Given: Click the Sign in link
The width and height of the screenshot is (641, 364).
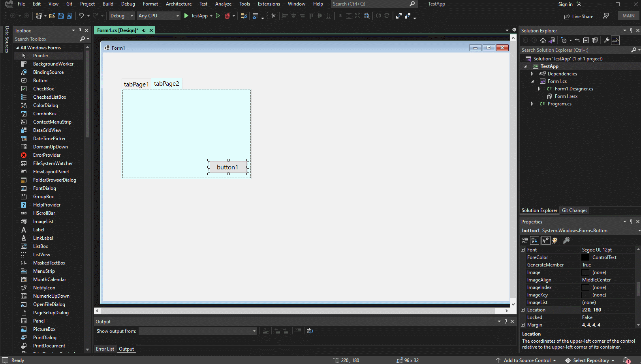Looking at the screenshot, I should [565, 4].
